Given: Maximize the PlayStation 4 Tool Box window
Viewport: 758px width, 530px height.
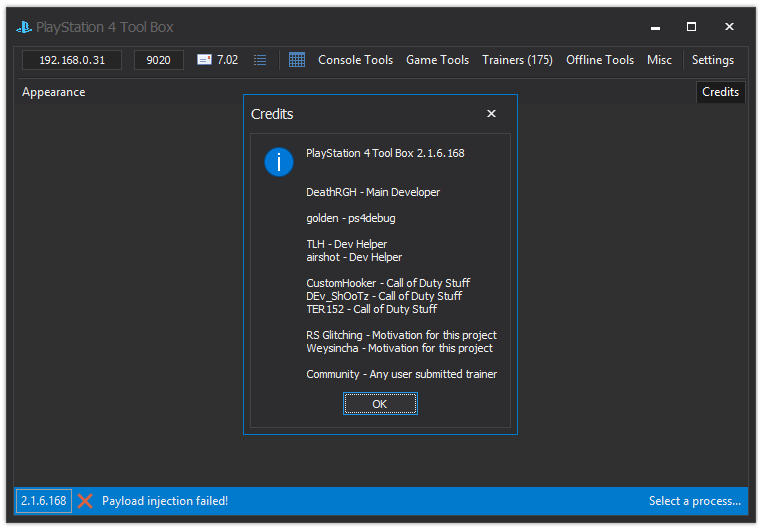Looking at the screenshot, I should 692,27.
